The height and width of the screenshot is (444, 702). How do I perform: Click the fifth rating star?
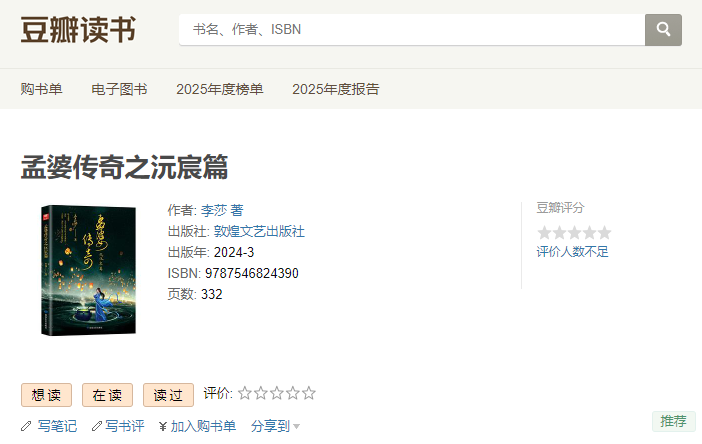[309, 394]
